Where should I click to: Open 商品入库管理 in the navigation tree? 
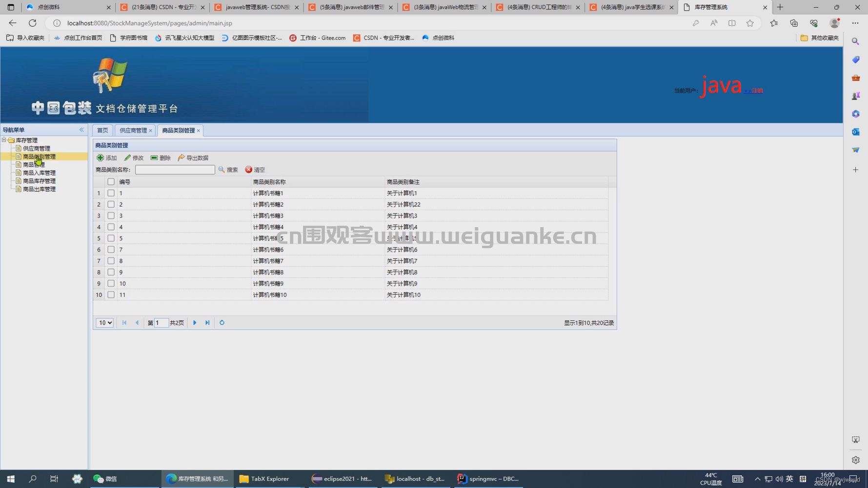click(x=39, y=173)
